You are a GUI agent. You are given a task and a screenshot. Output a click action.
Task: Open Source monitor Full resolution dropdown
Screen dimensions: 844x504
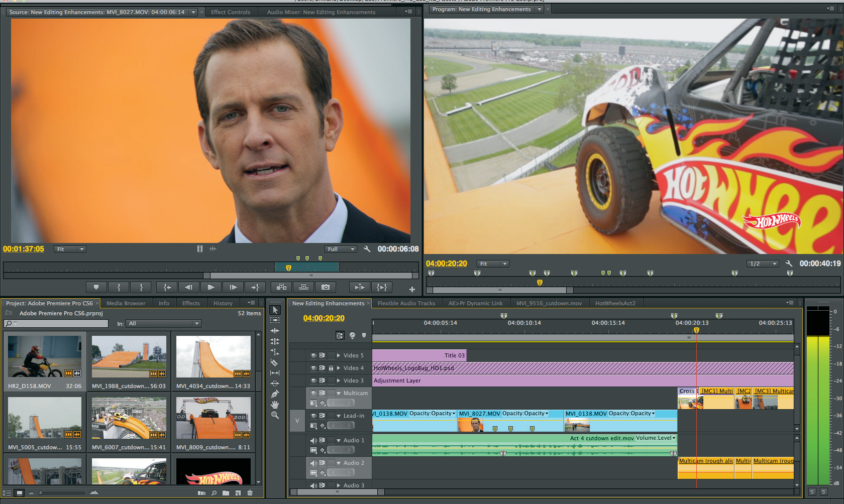pyautogui.click(x=341, y=249)
